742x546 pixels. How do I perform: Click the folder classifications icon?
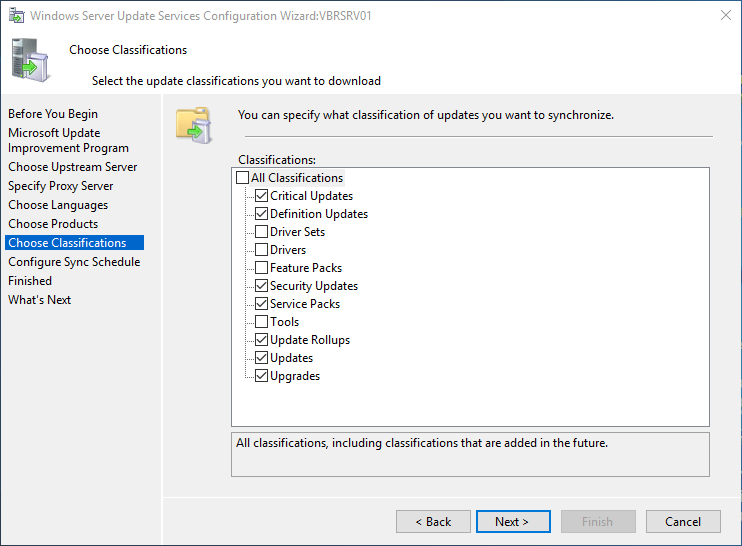[x=192, y=124]
